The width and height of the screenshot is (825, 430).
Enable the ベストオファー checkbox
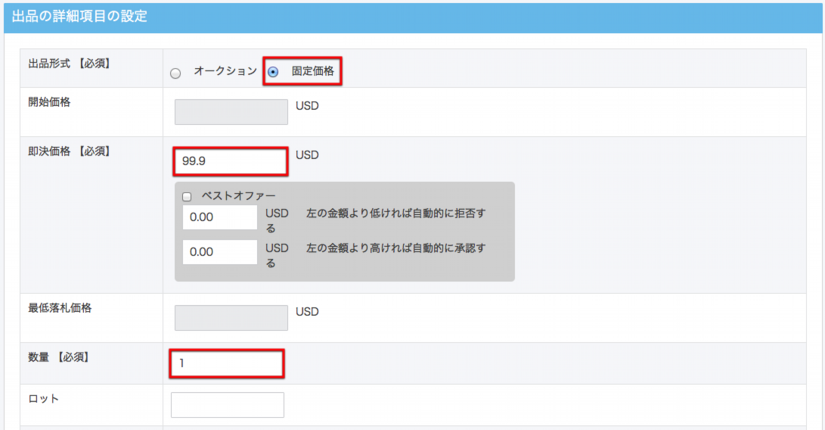tap(187, 197)
